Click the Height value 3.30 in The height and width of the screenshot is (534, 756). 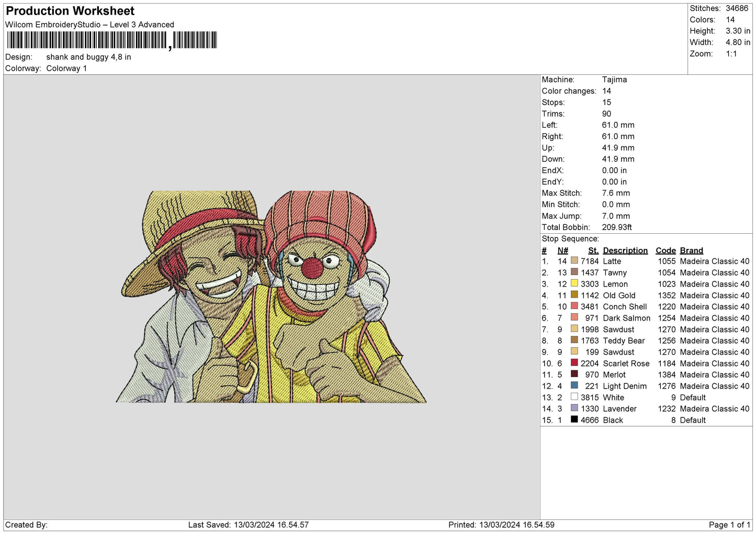coord(738,31)
